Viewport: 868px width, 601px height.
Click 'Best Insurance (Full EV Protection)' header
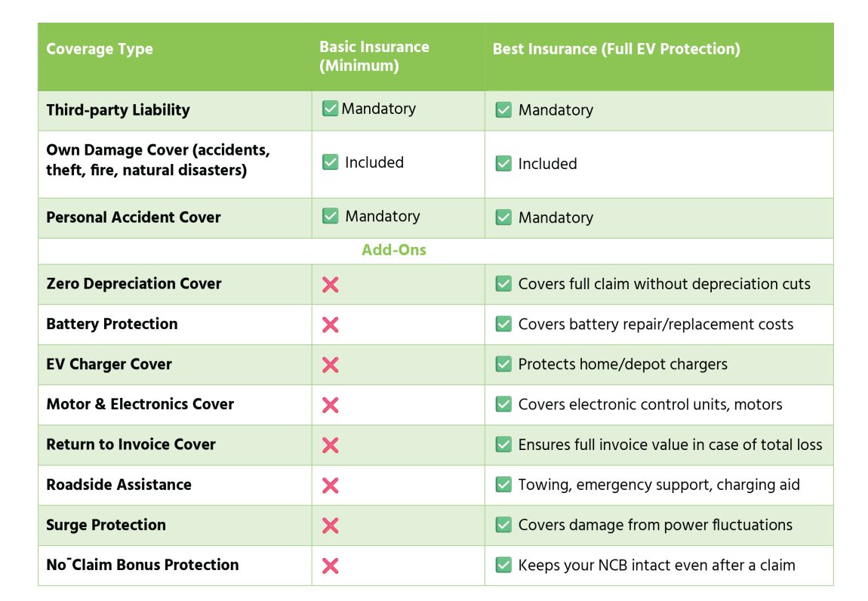[616, 50]
